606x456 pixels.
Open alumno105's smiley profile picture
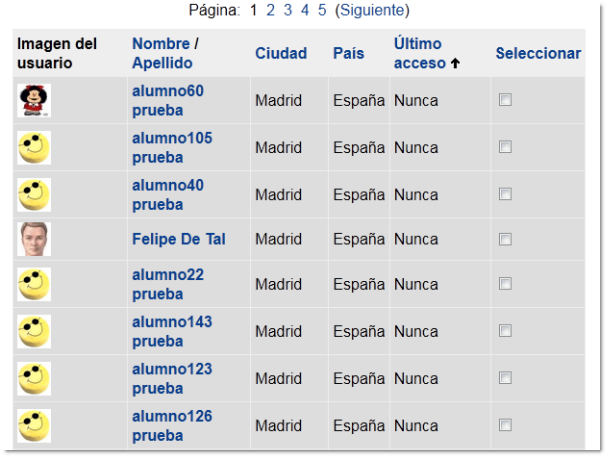click(x=34, y=147)
